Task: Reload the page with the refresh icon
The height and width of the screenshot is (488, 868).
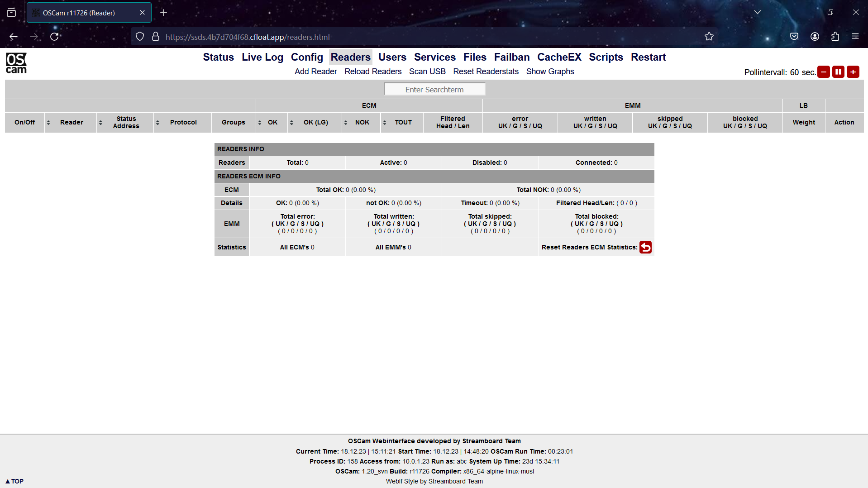Action: pos(54,37)
